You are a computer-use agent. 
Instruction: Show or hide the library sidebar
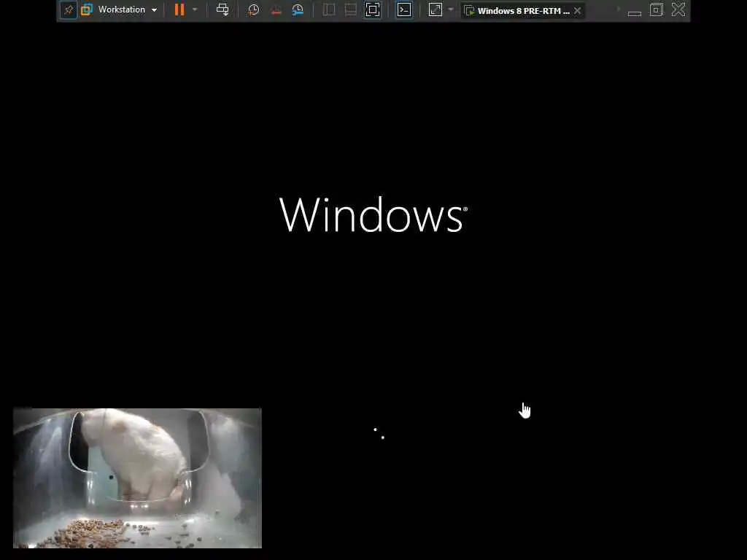click(329, 10)
